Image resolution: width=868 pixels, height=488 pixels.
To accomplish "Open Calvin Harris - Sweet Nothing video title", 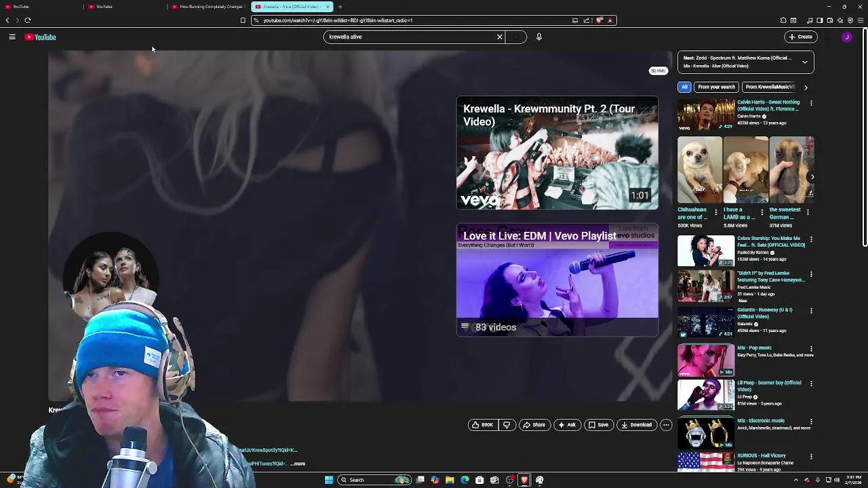I will (768, 106).
